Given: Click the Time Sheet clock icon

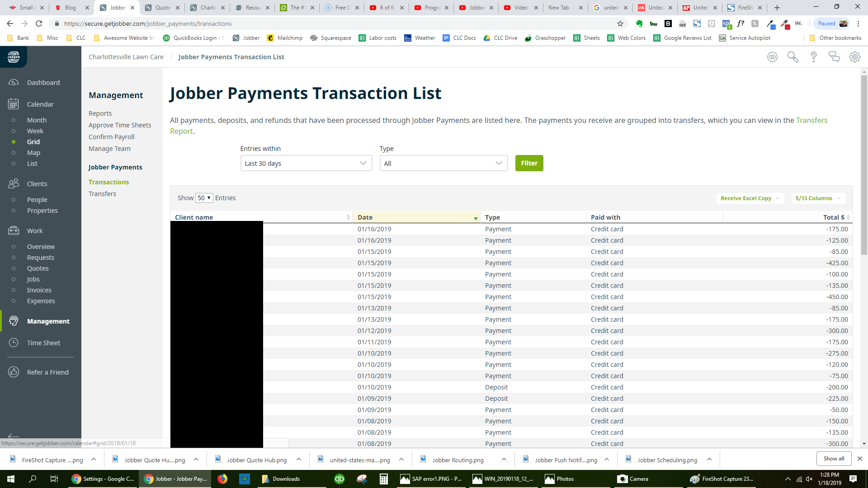Looking at the screenshot, I should 14,343.
